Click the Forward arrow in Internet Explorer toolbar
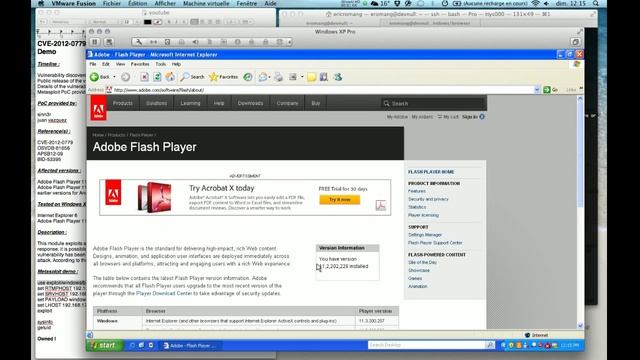This screenshot has height=360, width=640. click(125, 77)
